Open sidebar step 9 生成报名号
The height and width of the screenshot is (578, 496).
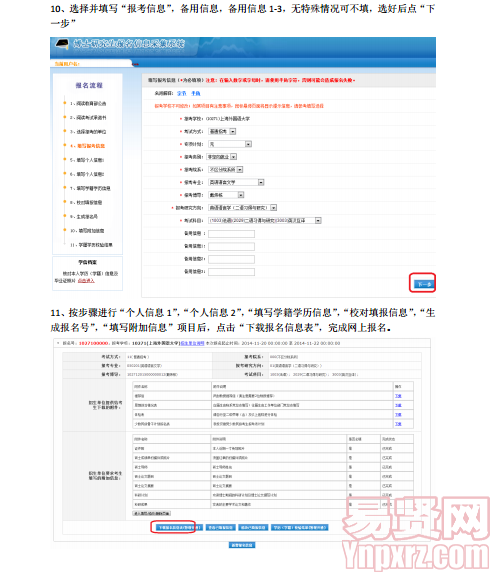point(84,216)
